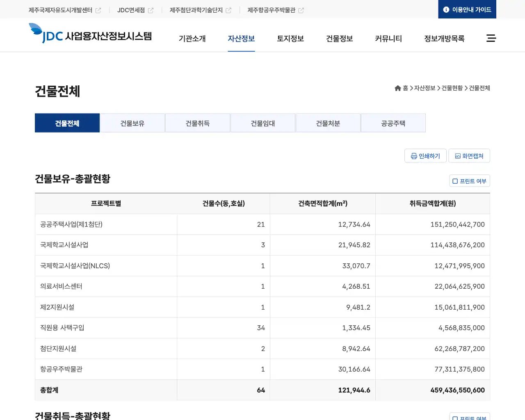The height and width of the screenshot is (420, 525).
Task: Open the 정보개방목록 menu
Action: [444, 39]
